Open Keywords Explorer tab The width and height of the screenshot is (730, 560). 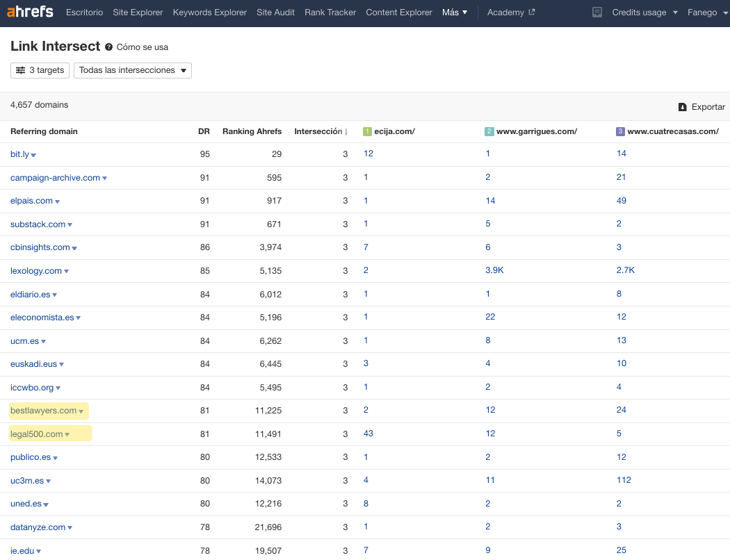209,13
